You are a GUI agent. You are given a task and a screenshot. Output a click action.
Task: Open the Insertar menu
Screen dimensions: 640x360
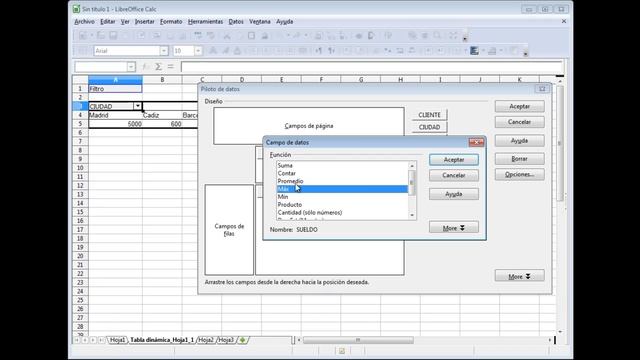(144, 21)
